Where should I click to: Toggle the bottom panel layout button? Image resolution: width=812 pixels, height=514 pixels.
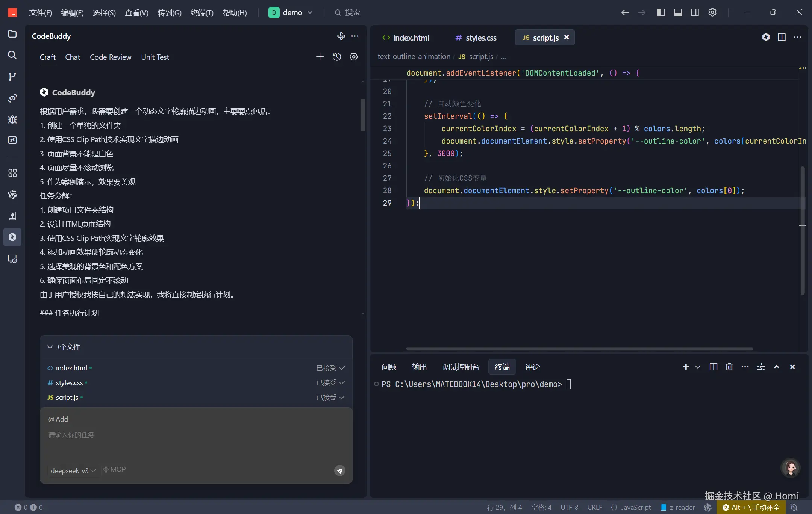(x=678, y=12)
